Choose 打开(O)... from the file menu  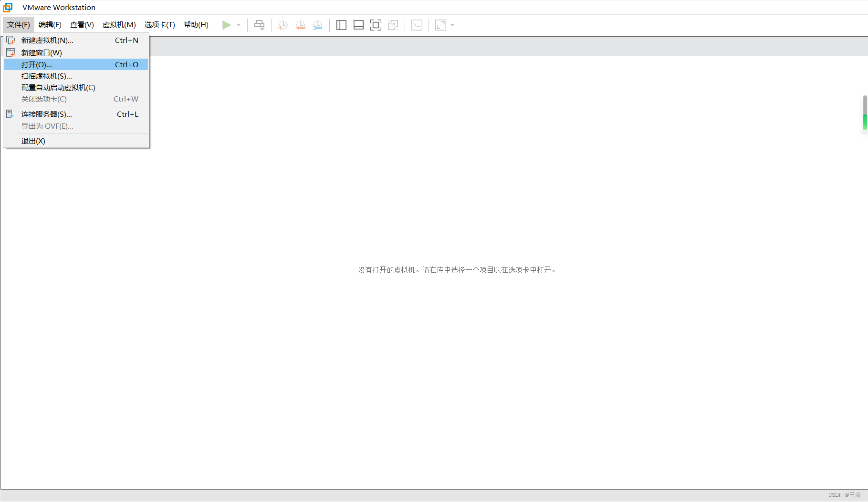76,64
